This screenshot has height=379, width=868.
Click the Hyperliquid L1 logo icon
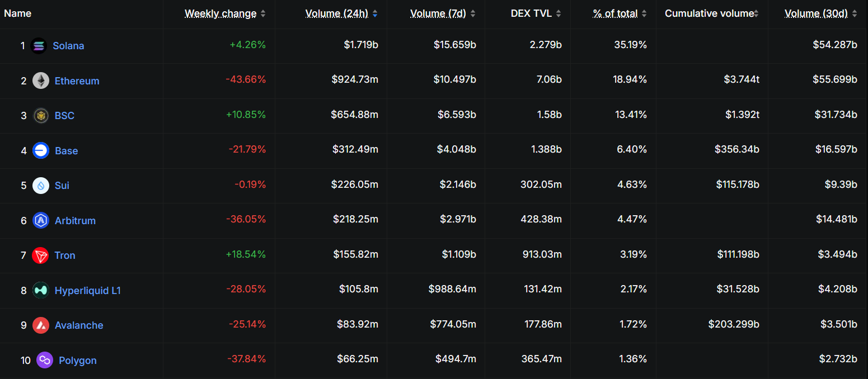click(41, 291)
